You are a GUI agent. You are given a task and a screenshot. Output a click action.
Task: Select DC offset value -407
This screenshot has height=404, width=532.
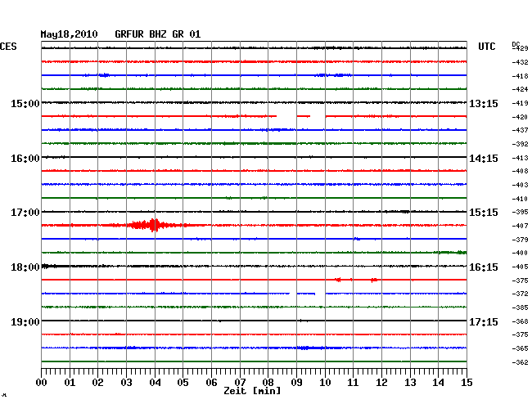[520, 226]
